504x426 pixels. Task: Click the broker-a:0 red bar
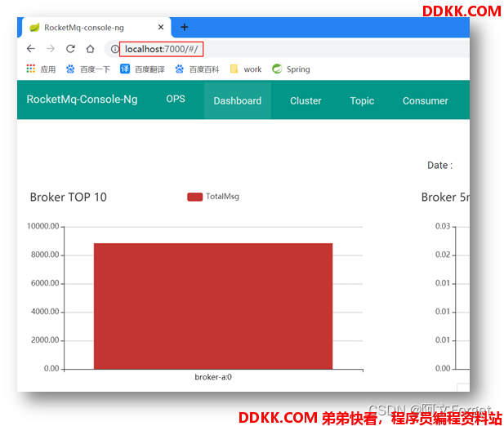(213, 306)
